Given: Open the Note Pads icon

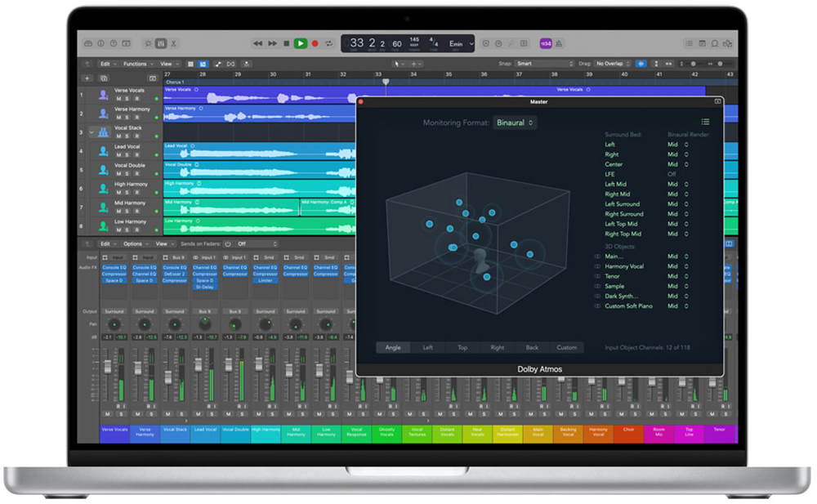Looking at the screenshot, I should click(702, 44).
